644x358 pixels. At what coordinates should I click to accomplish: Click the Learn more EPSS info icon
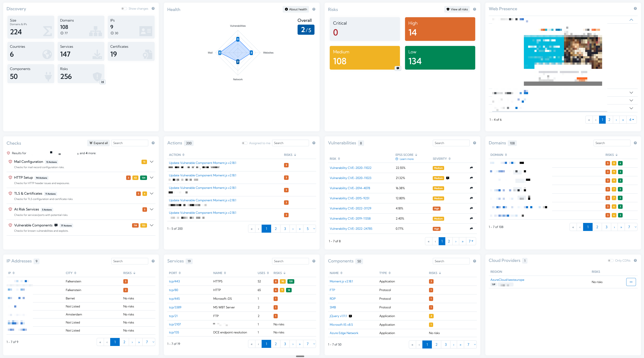coord(397,159)
